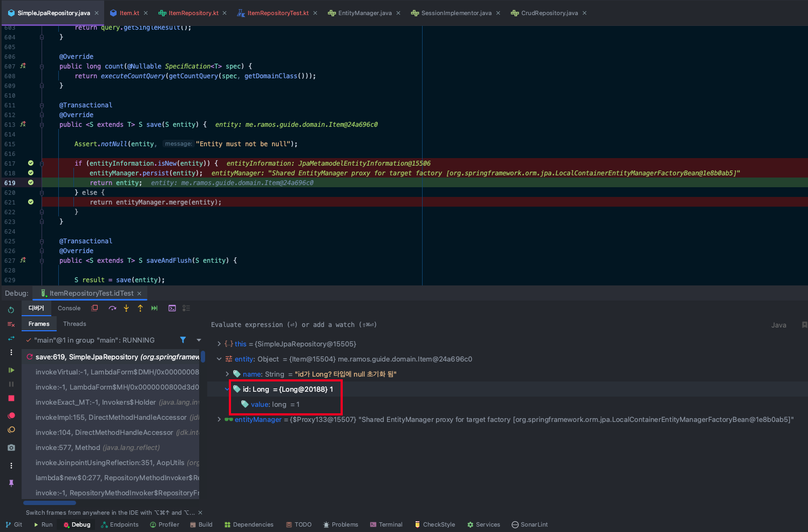Open the SonarLint tool window
808x532 pixels.
pos(529,524)
